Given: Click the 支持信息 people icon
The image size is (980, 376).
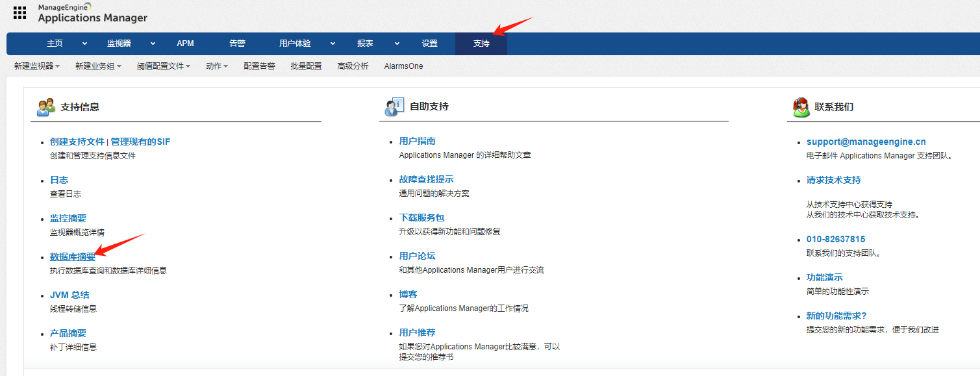Looking at the screenshot, I should pos(46,107).
